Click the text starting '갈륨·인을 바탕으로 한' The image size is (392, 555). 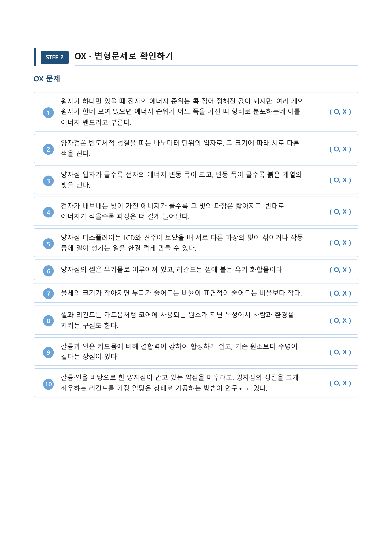[180, 383]
